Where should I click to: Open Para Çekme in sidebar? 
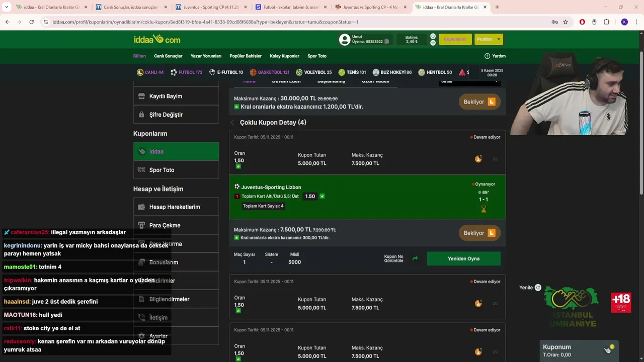(x=176, y=225)
